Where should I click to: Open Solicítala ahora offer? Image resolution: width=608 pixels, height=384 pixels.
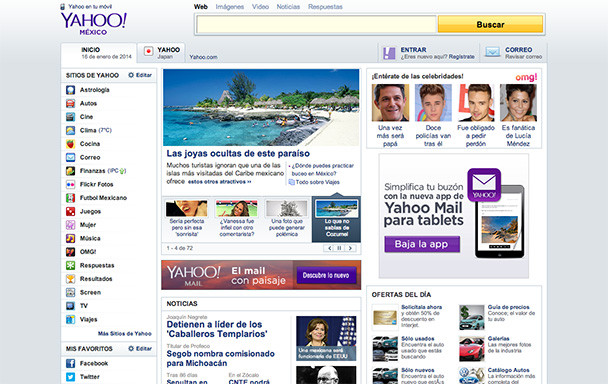coord(421,307)
